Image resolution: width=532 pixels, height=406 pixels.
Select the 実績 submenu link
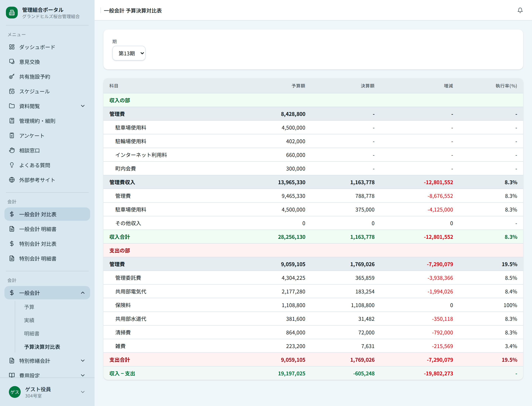(x=29, y=320)
